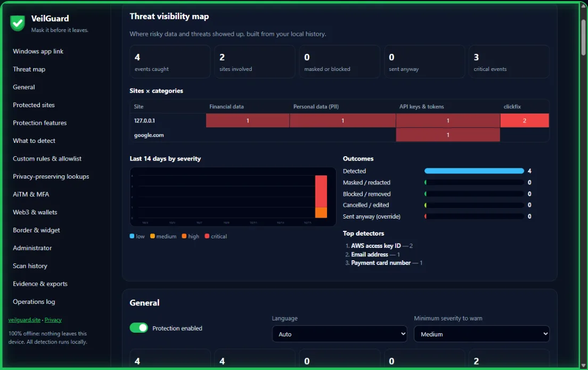Open Privacy-preserving lookups section
The height and width of the screenshot is (370, 588).
tap(51, 176)
